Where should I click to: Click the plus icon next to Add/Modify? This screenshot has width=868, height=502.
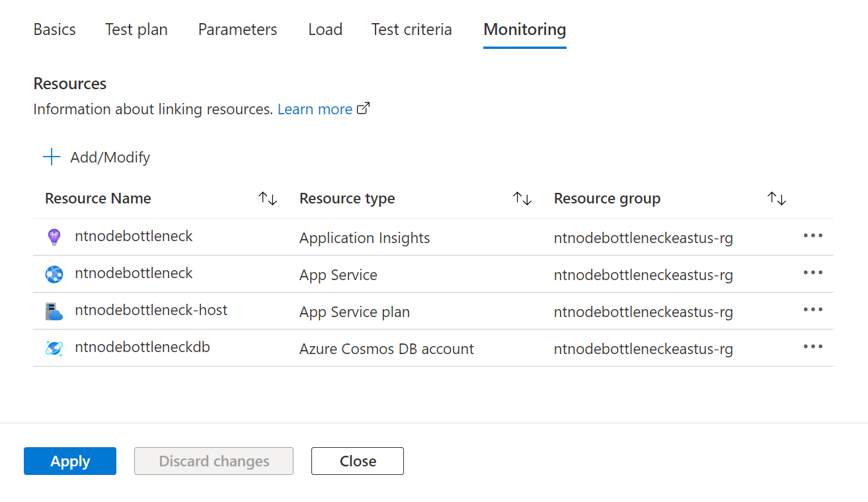click(x=51, y=157)
